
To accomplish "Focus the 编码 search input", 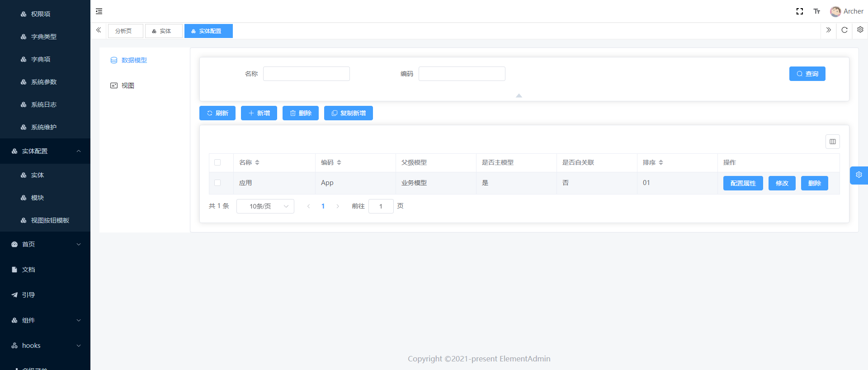I will 462,74.
